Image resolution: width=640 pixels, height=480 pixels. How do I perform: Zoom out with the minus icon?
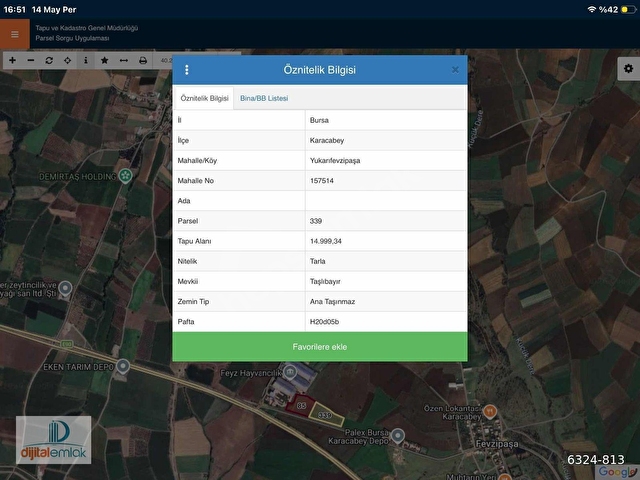pos(31,60)
